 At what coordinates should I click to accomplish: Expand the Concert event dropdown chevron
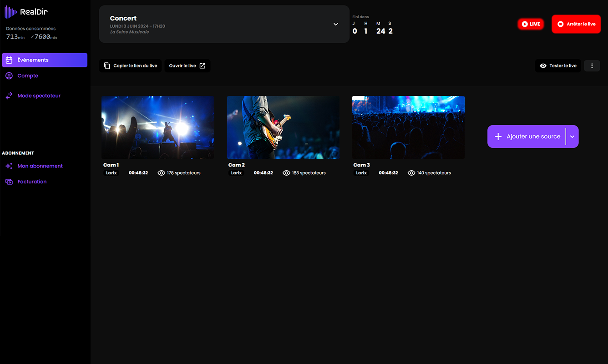[335, 24]
